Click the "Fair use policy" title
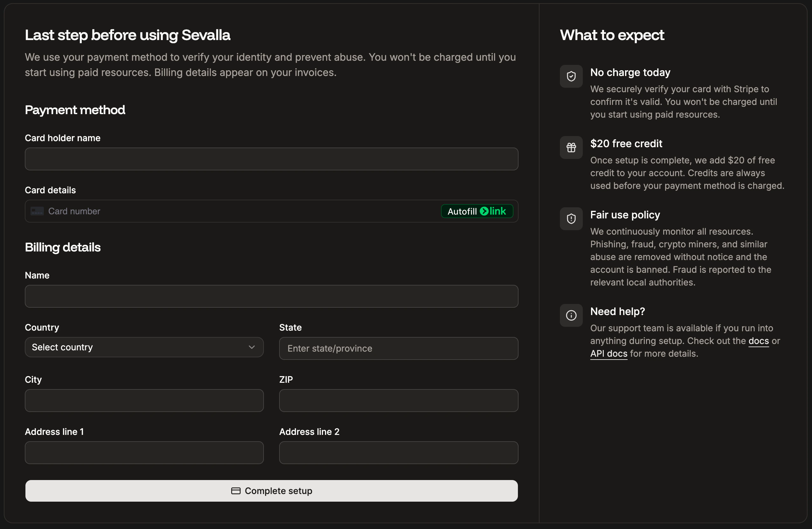This screenshot has width=812, height=529. (x=625, y=215)
